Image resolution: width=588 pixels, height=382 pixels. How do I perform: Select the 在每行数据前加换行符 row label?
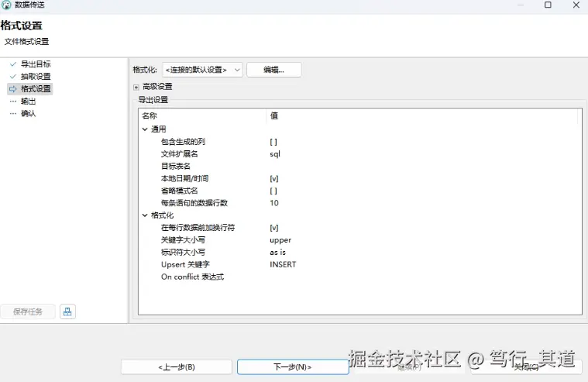click(198, 228)
